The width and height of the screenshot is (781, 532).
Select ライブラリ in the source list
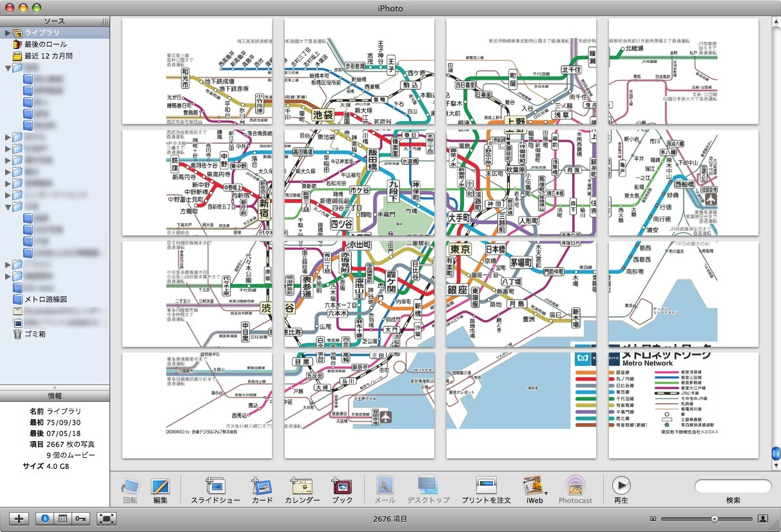tap(55, 33)
